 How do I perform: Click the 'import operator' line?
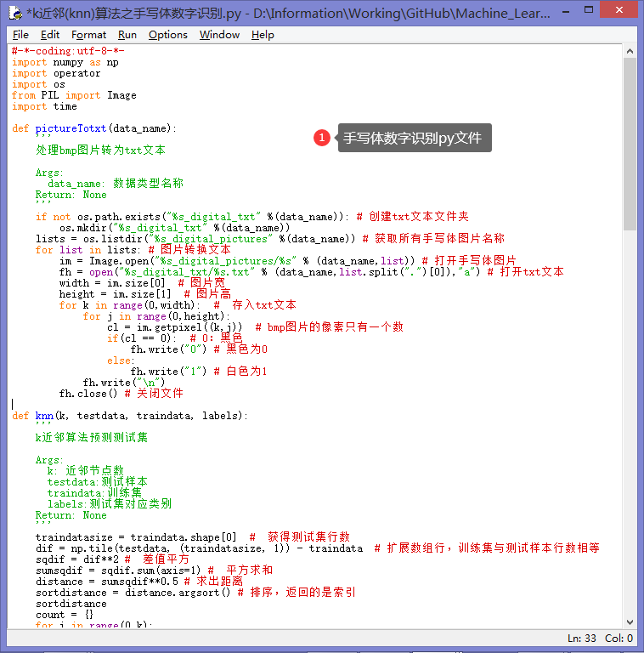pos(56,73)
